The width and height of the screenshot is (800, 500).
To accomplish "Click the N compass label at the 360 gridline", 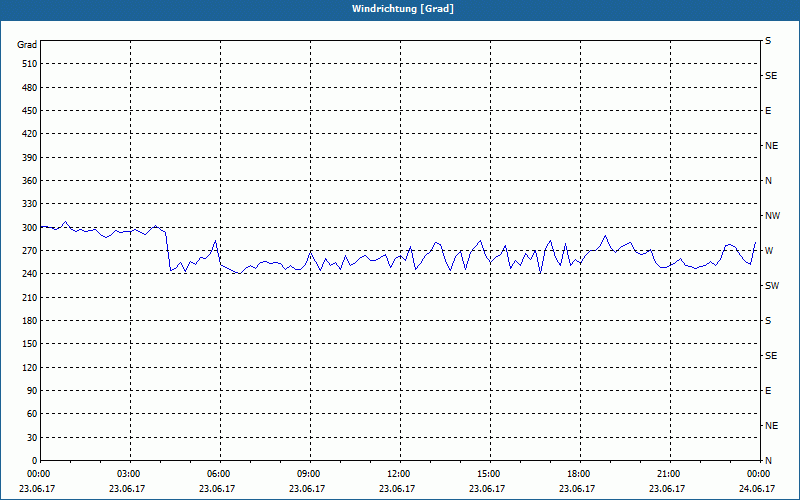I will tap(768, 181).
